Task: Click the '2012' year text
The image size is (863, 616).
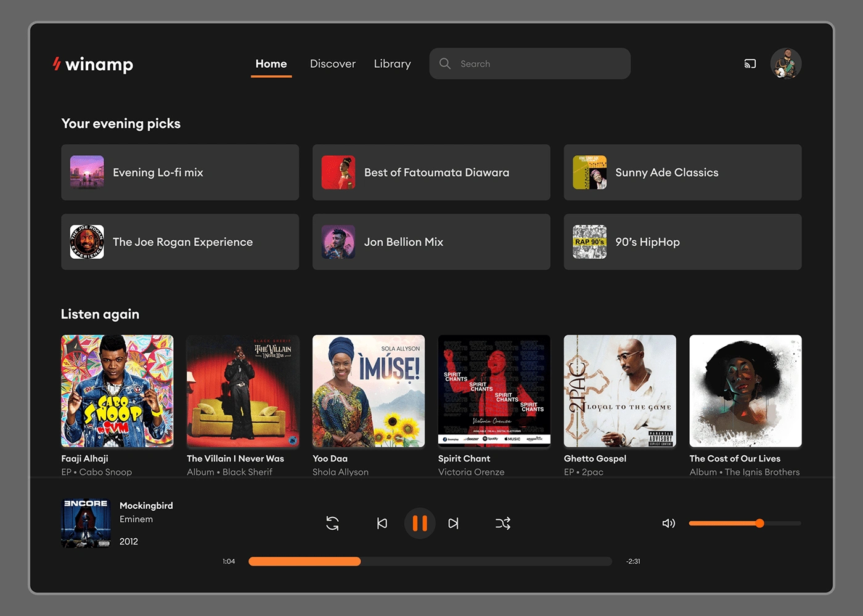Action: pos(129,541)
